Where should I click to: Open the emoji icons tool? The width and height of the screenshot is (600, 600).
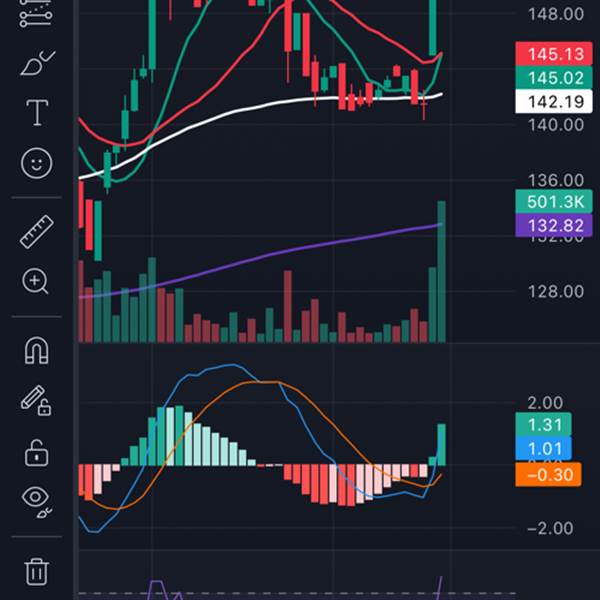coord(36,163)
